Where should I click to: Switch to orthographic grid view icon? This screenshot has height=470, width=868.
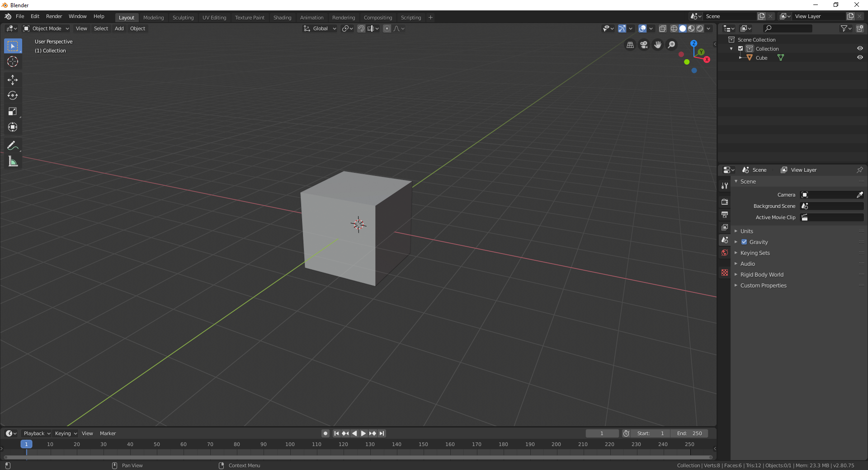630,45
